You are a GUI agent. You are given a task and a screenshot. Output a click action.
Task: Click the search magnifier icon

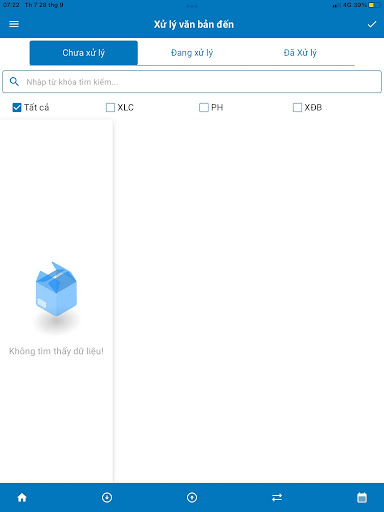tap(14, 81)
